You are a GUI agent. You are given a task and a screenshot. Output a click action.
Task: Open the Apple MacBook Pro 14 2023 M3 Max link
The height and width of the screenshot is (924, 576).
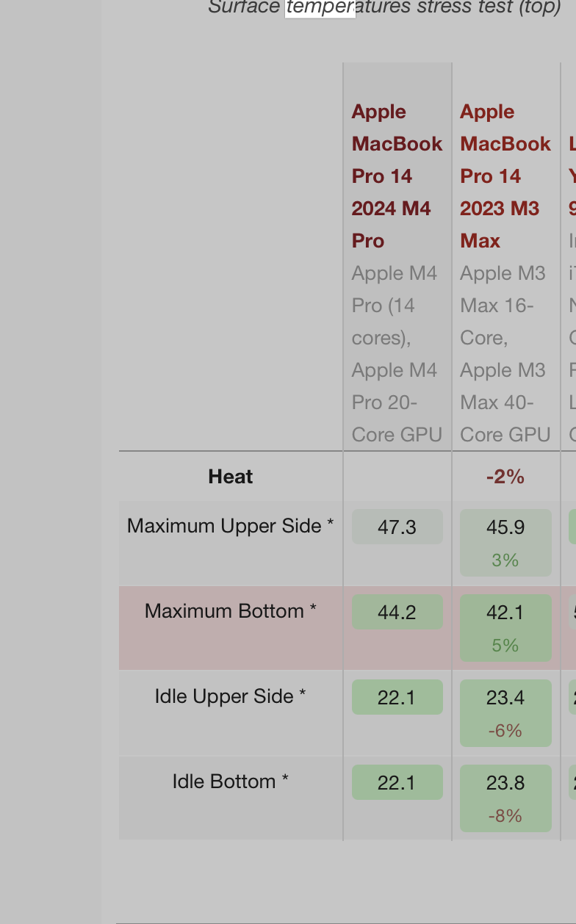pos(505,176)
